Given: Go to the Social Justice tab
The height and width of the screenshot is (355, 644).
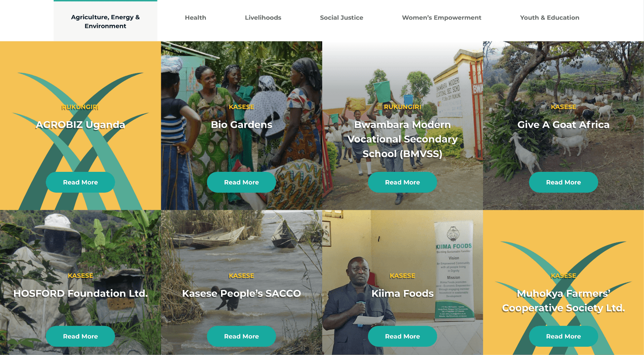Looking at the screenshot, I should click(341, 17).
